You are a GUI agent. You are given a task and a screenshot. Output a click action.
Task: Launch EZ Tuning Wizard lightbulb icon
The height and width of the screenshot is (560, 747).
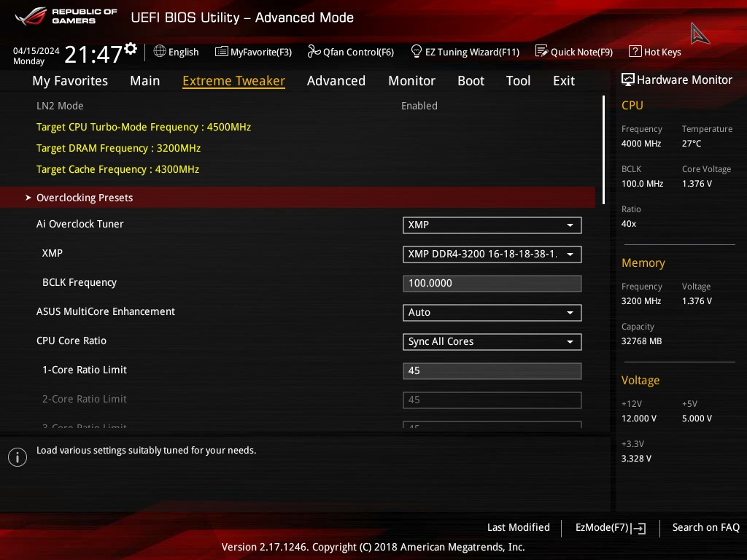click(416, 51)
